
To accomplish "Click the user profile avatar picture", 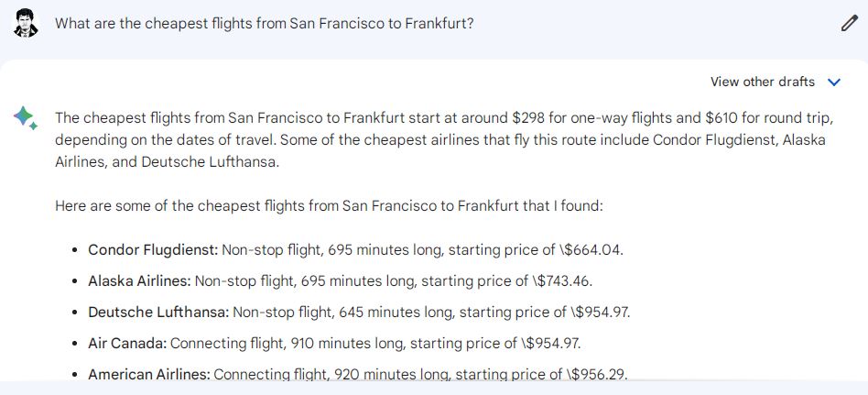I will [x=26, y=23].
